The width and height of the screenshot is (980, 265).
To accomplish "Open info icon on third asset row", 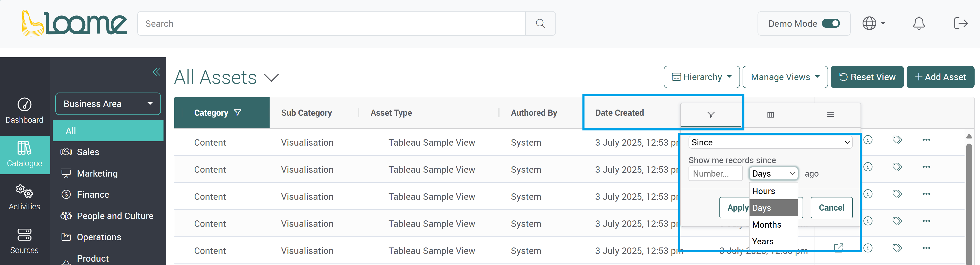I will [x=868, y=194].
